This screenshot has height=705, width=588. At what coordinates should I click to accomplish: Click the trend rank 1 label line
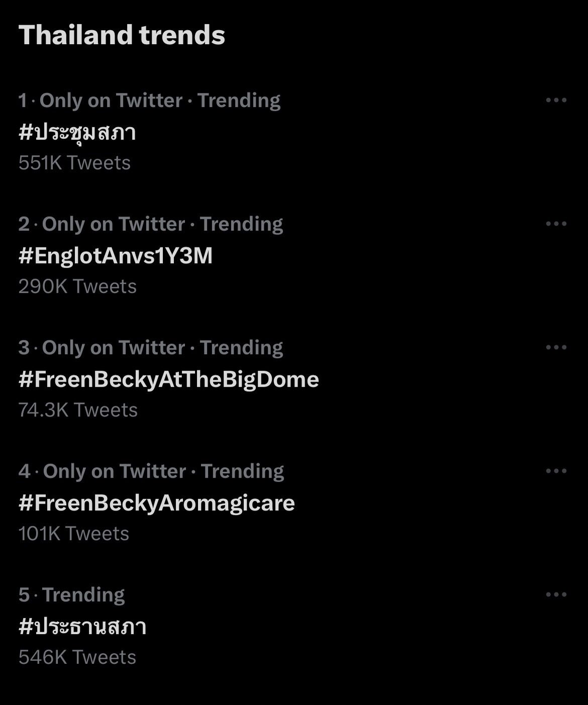tap(150, 101)
